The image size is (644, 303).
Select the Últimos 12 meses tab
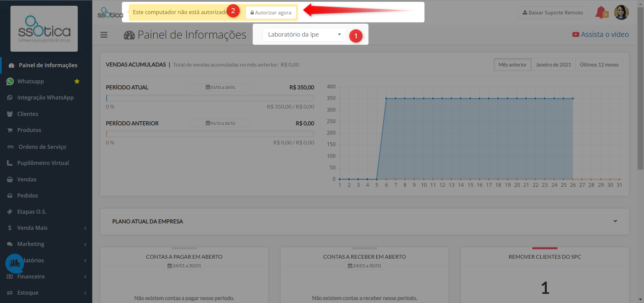599,64
